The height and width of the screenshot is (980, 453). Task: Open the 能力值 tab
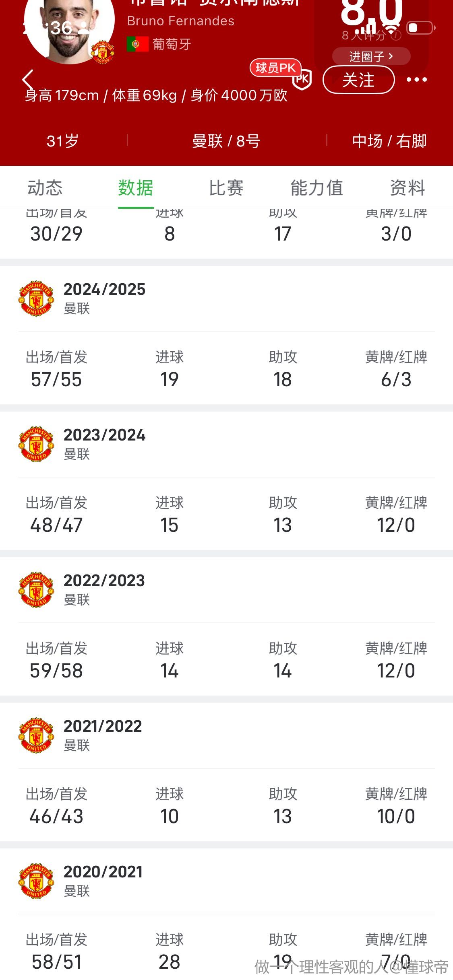pos(316,188)
